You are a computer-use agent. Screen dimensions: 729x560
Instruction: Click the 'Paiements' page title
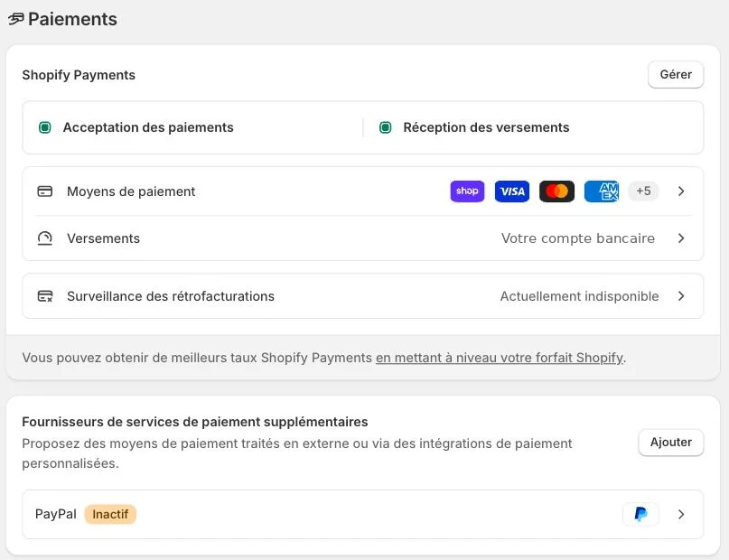(72, 19)
